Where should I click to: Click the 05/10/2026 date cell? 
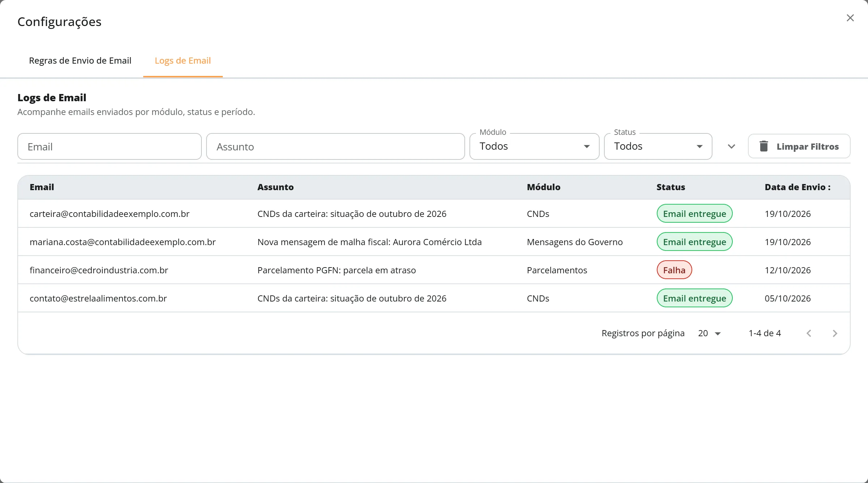coord(787,298)
